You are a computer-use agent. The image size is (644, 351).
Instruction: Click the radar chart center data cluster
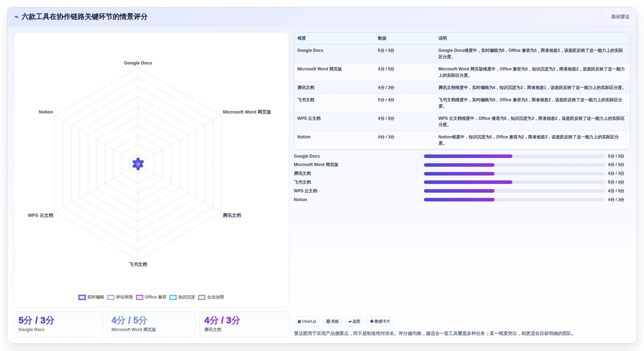pos(138,164)
